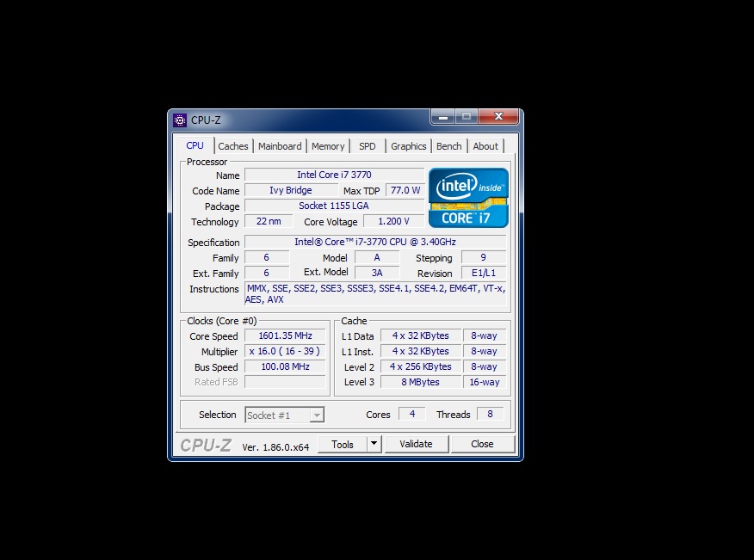Open the Mainboard tab
The height and width of the screenshot is (560, 754).
point(280,146)
